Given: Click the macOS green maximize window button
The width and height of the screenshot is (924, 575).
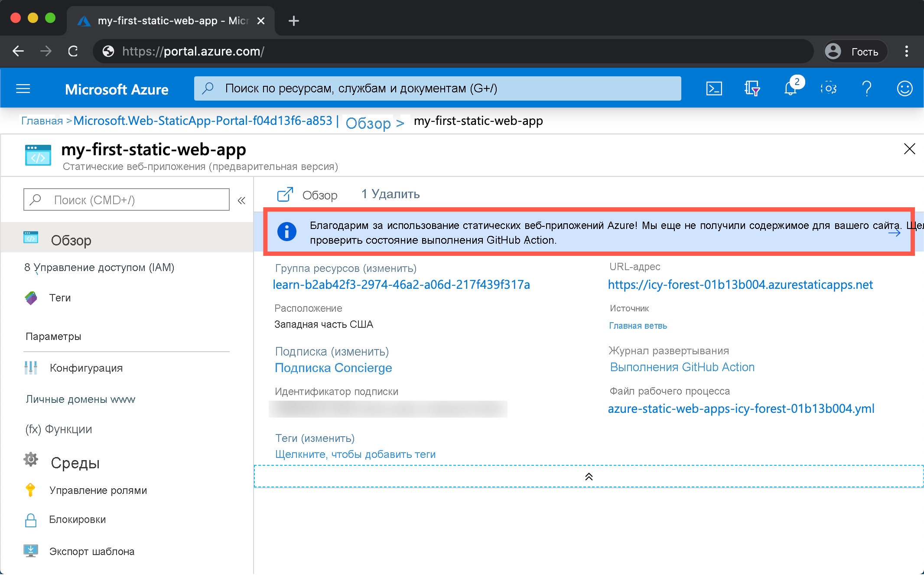Looking at the screenshot, I should click(x=50, y=18).
